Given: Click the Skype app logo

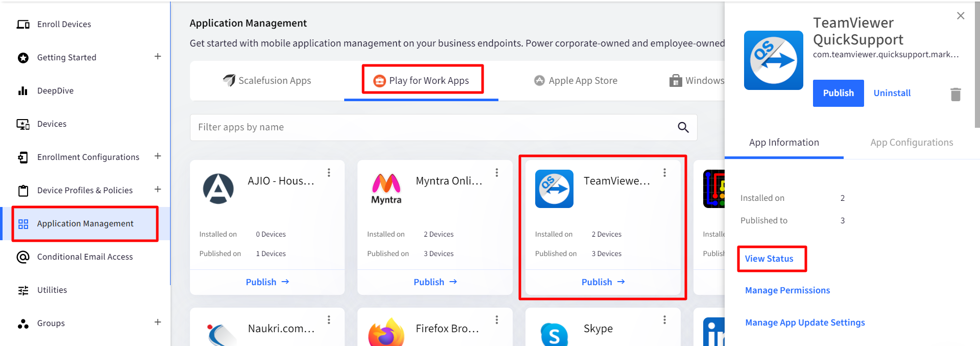Looking at the screenshot, I should (554, 334).
